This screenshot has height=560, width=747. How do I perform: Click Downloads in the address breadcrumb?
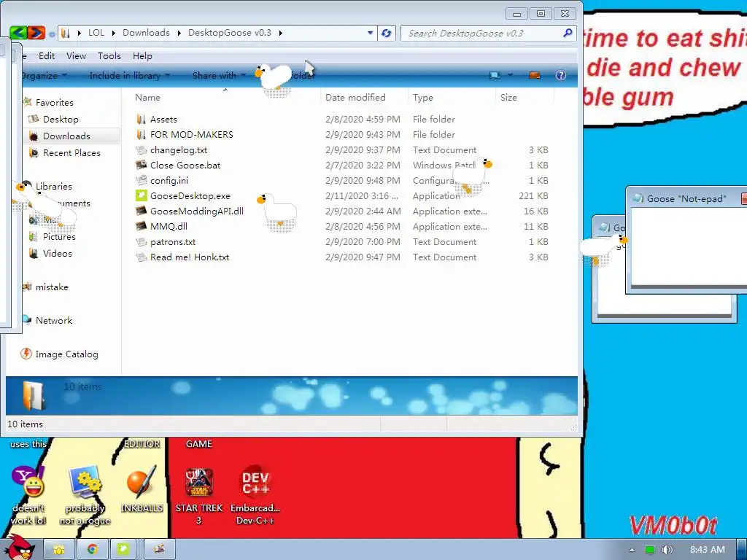pos(146,32)
